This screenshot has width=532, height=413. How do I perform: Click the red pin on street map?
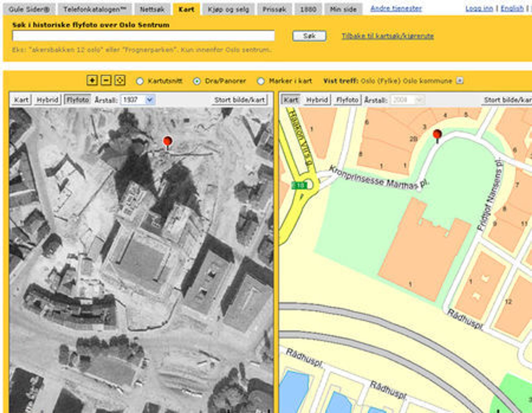437,135
